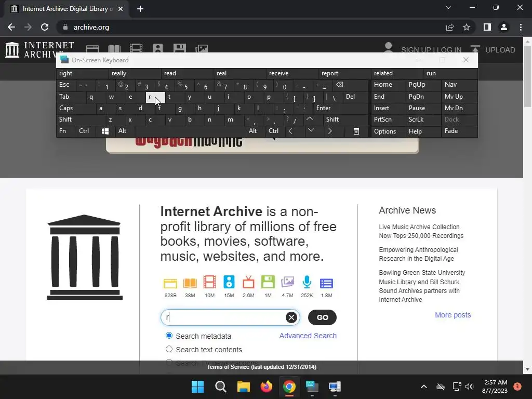
Task: Click SIGN UP | LOG IN link
Action: point(431,50)
